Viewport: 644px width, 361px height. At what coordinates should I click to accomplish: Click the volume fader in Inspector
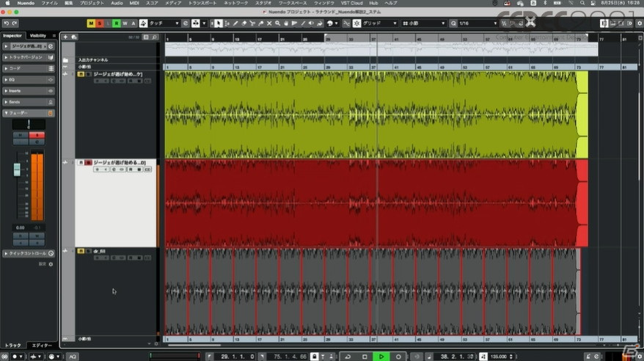pos(17,170)
